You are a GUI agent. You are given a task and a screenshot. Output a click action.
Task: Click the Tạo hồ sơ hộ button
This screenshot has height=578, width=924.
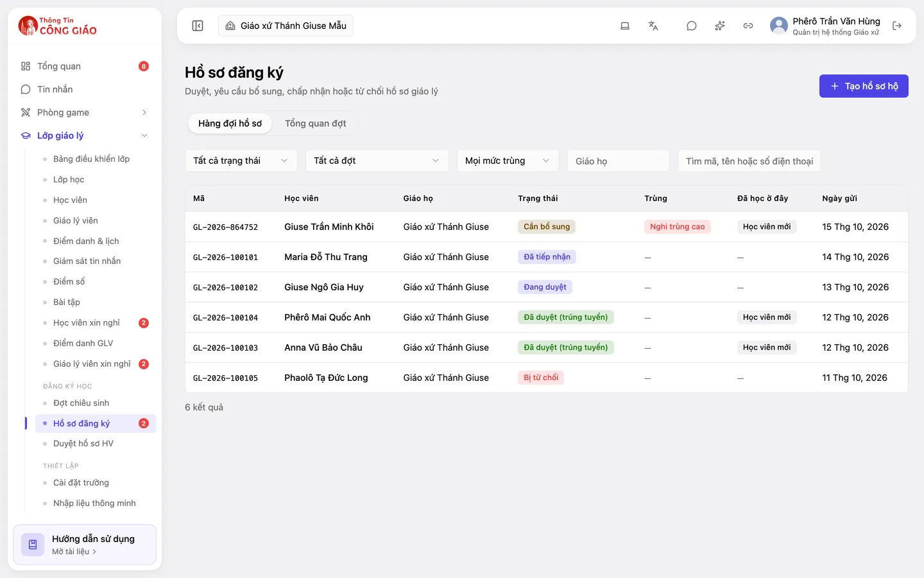(864, 86)
